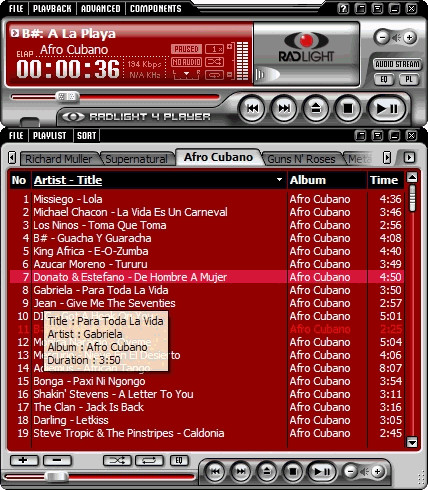Click the L-R balance indicator

click(186, 75)
